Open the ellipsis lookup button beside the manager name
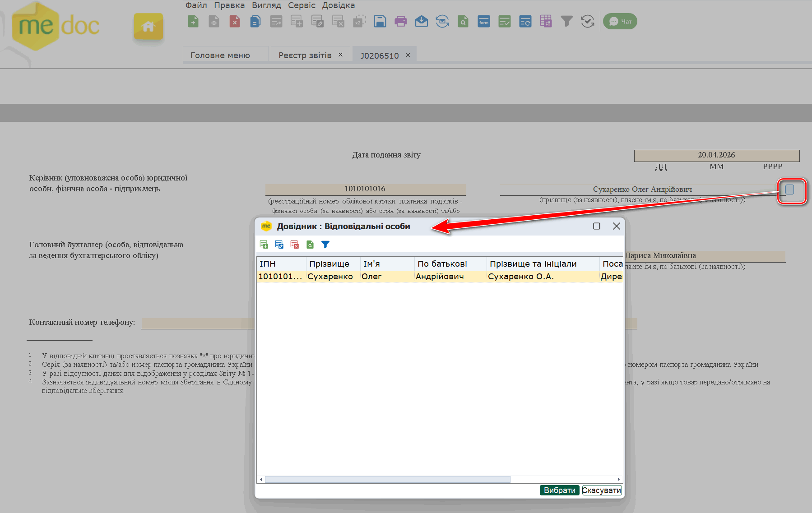This screenshot has height=513, width=812. (x=789, y=190)
